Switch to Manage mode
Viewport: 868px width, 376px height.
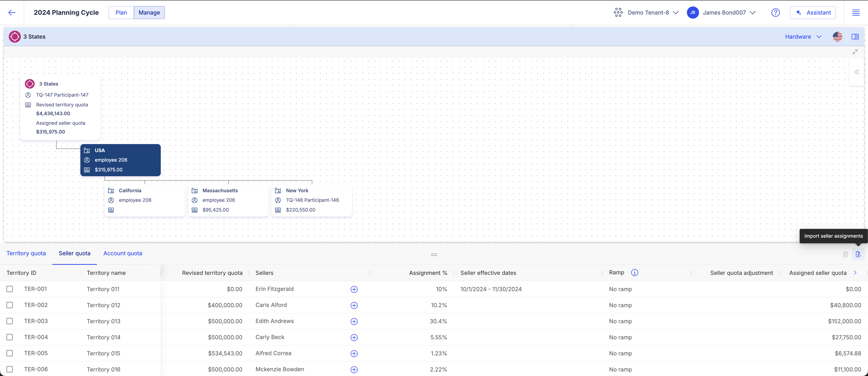point(149,13)
